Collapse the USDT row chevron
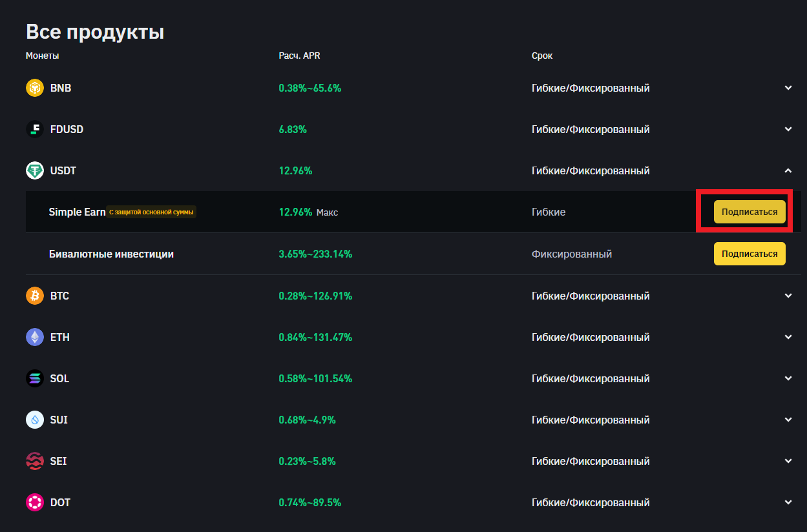Image resolution: width=807 pixels, height=532 pixels. (788, 170)
